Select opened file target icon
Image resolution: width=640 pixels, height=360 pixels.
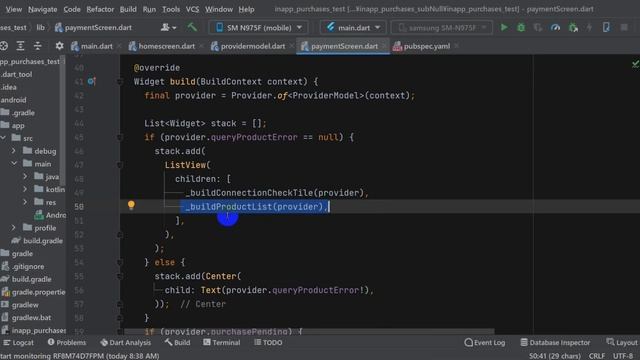click(x=4, y=46)
